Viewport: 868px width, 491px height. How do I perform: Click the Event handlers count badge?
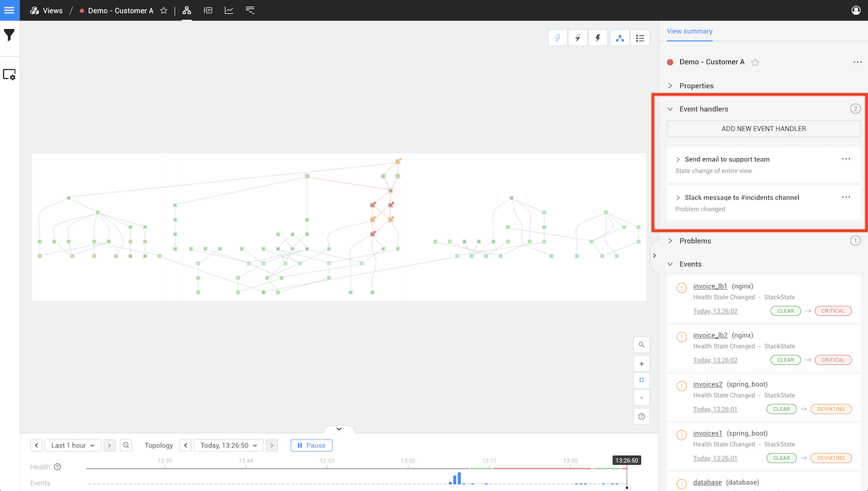pos(855,109)
